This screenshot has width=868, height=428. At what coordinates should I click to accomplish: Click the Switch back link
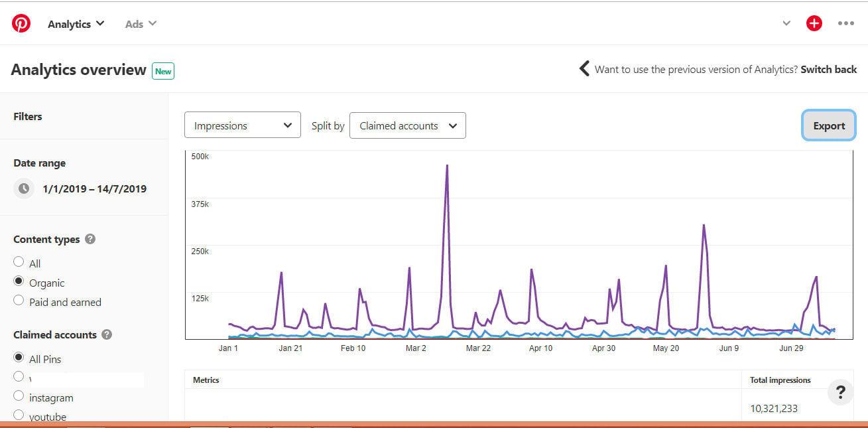coord(828,69)
